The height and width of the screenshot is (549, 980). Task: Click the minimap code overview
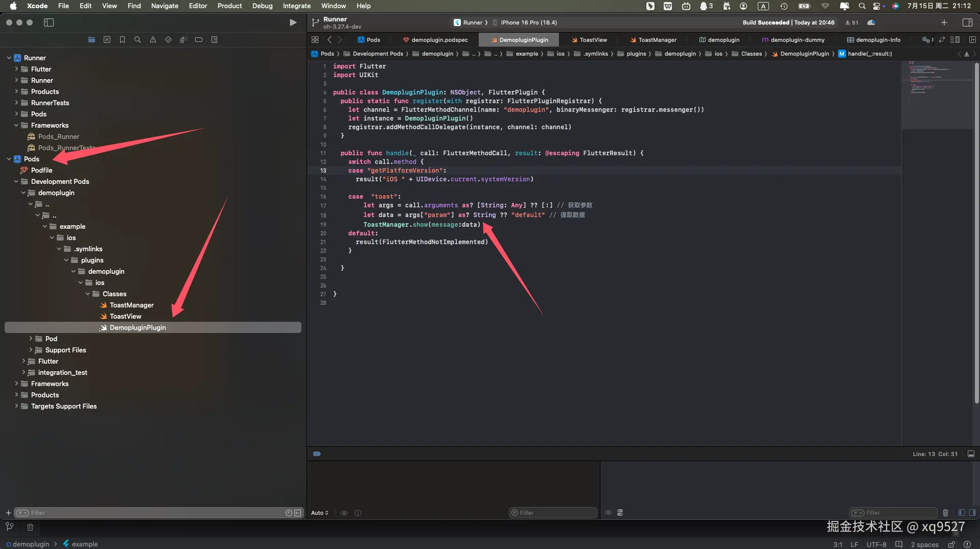tap(937, 94)
